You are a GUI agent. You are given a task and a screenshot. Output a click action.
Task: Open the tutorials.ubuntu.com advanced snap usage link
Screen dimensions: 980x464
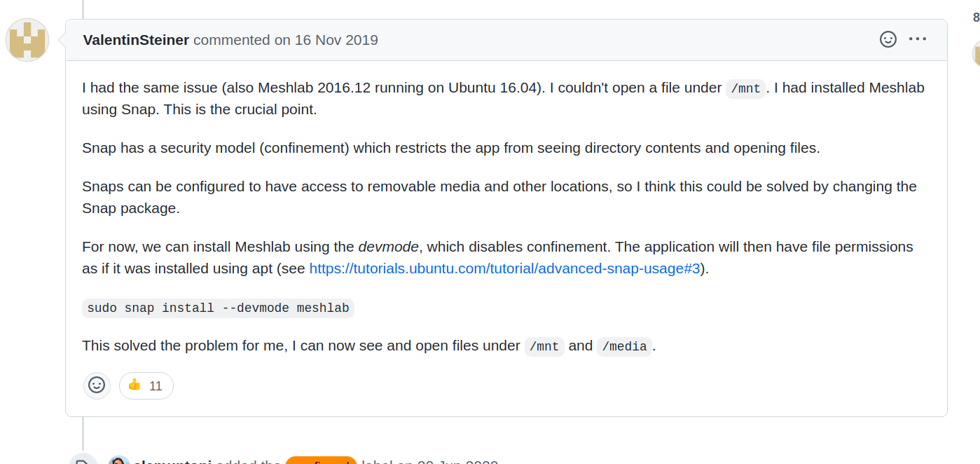[504, 268]
